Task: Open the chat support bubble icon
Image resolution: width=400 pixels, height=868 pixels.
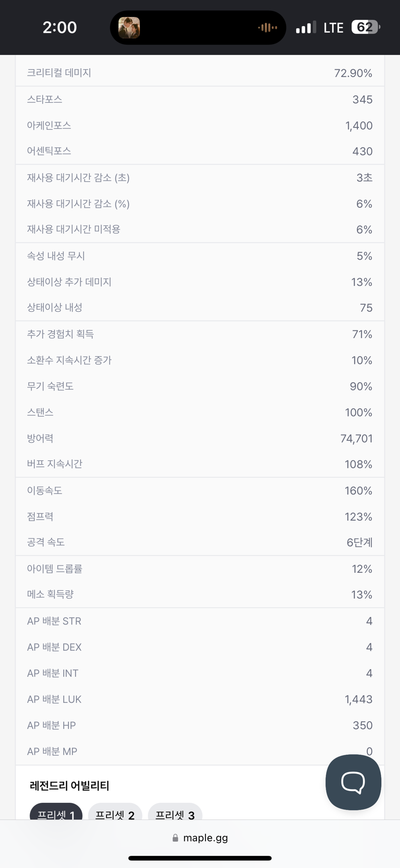Action: click(x=353, y=782)
